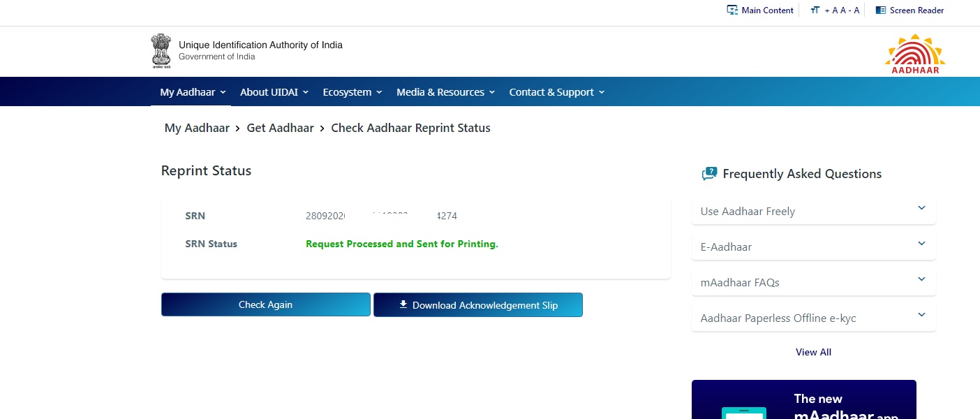Screen dimensions: 980x419
Task: Click the Screen Reader icon
Action: (x=881, y=10)
